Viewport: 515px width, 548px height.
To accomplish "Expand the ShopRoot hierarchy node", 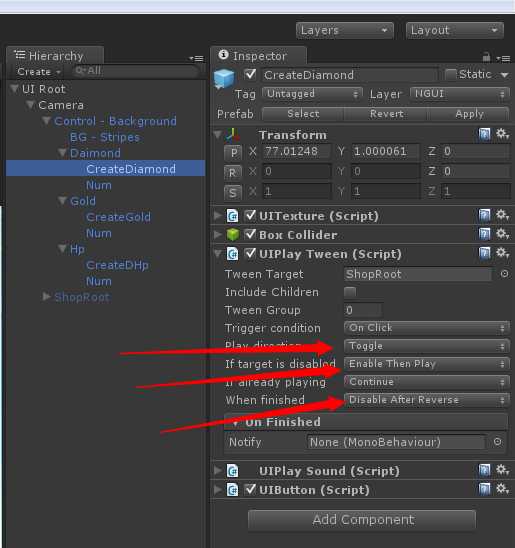I will [x=46, y=297].
